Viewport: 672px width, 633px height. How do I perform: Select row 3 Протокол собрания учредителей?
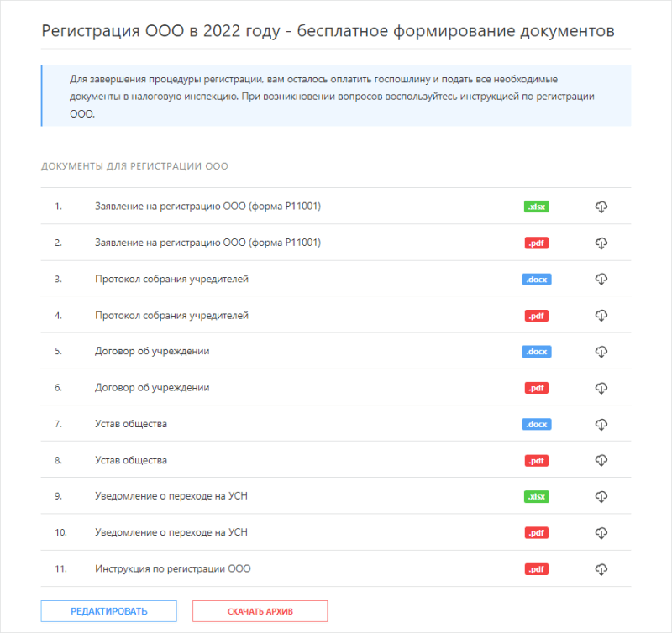point(171,280)
